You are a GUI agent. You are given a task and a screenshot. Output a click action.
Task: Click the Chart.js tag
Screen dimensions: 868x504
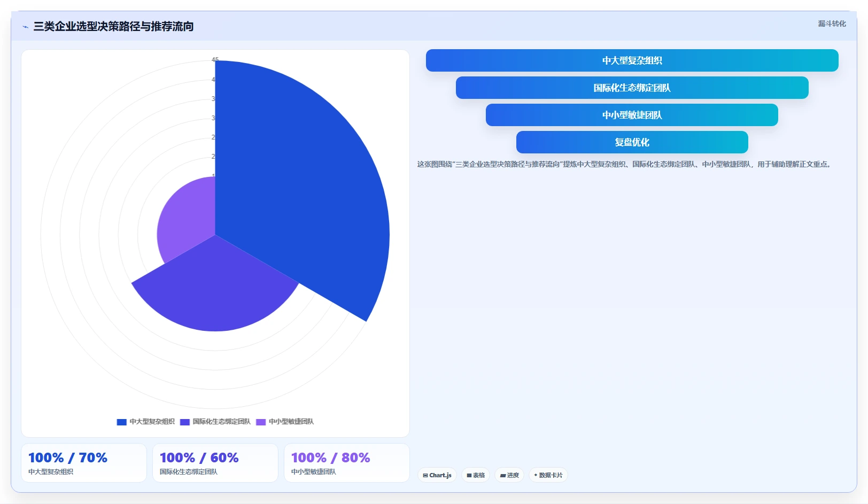[437, 475]
